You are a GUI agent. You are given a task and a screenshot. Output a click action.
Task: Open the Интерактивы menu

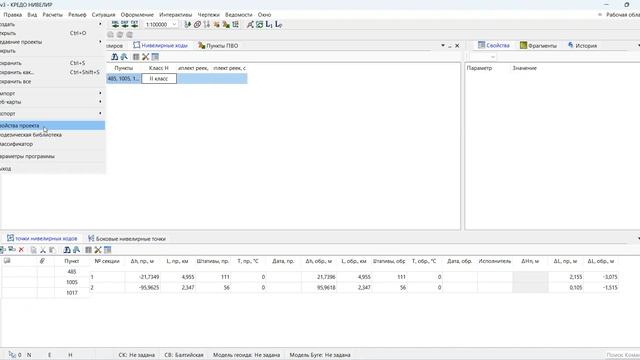176,15
